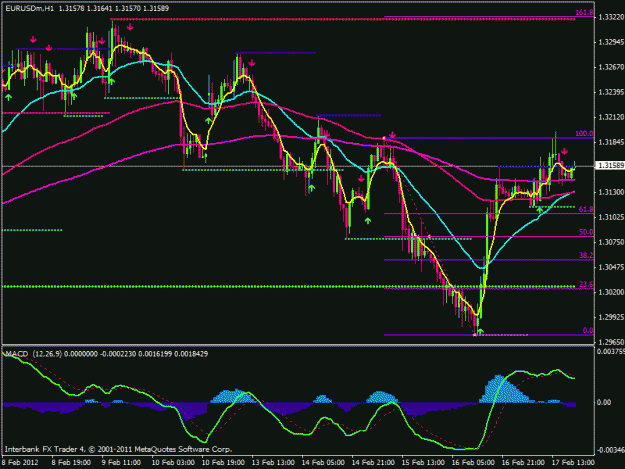Click the 15 Feb 13:00 time label

[423, 462]
